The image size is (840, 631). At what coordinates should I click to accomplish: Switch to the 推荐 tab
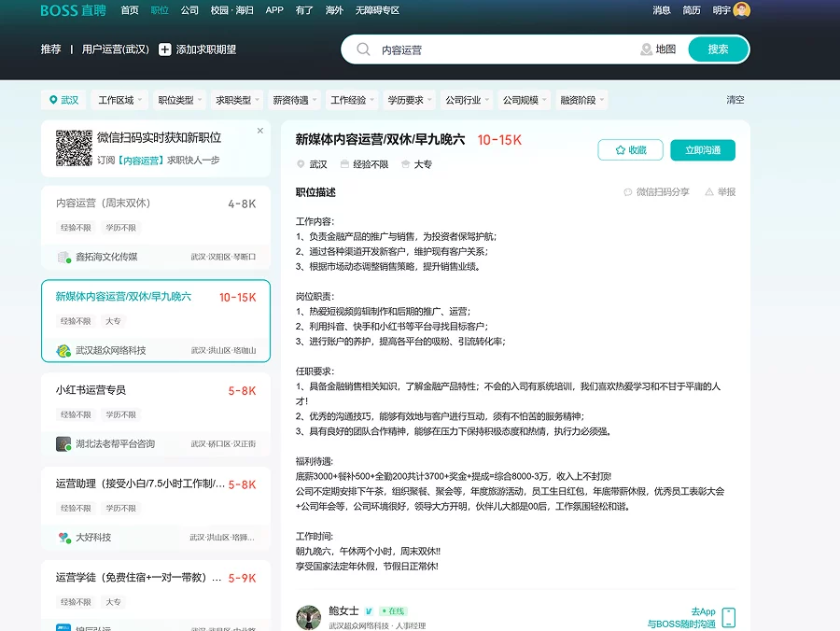pyautogui.click(x=50, y=49)
